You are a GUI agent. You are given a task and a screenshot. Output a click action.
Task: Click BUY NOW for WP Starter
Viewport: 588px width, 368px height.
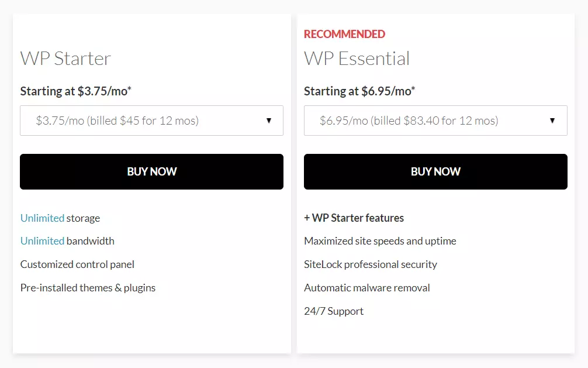pyautogui.click(x=151, y=171)
